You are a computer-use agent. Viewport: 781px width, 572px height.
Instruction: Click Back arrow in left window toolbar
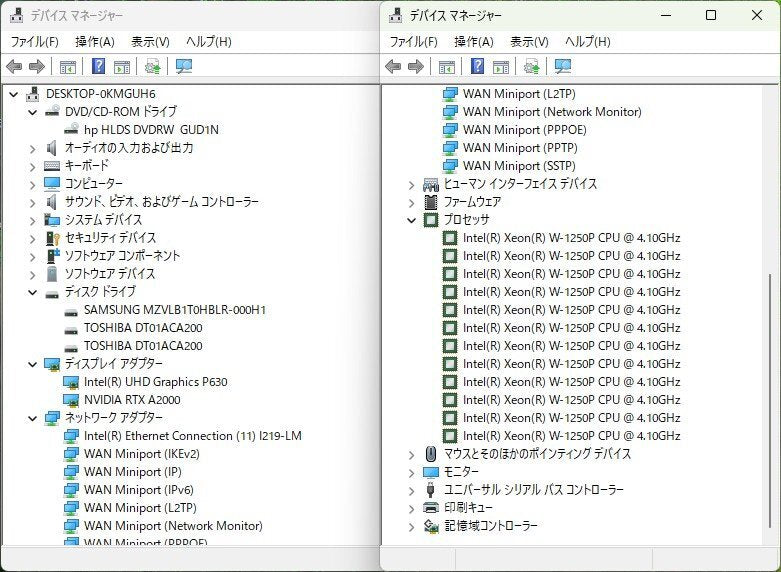click(x=14, y=66)
